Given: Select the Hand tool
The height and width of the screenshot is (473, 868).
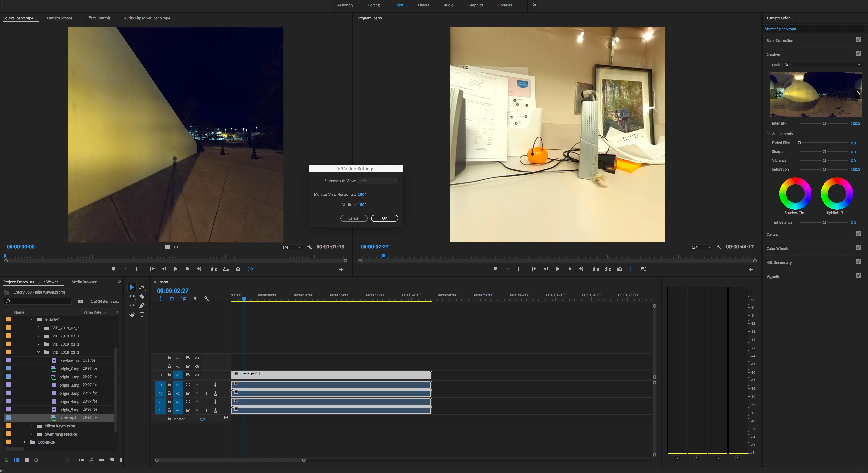Looking at the screenshot, I should 132,314.
